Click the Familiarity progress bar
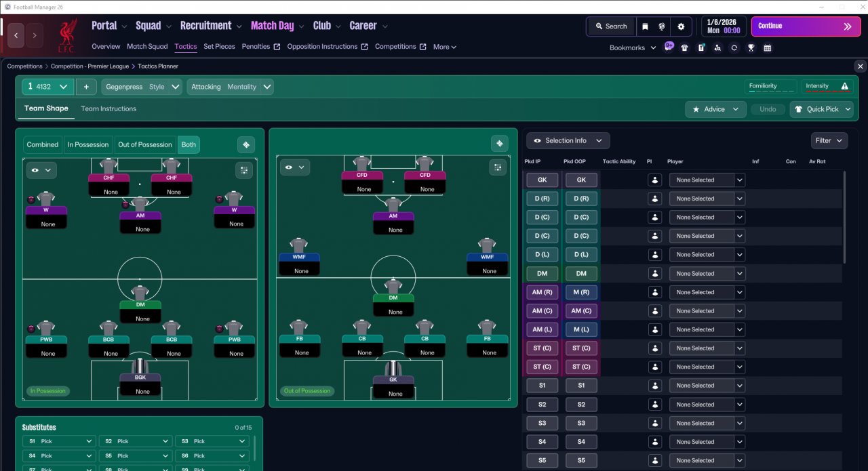The image size is (868, 471). coord(771,91)
